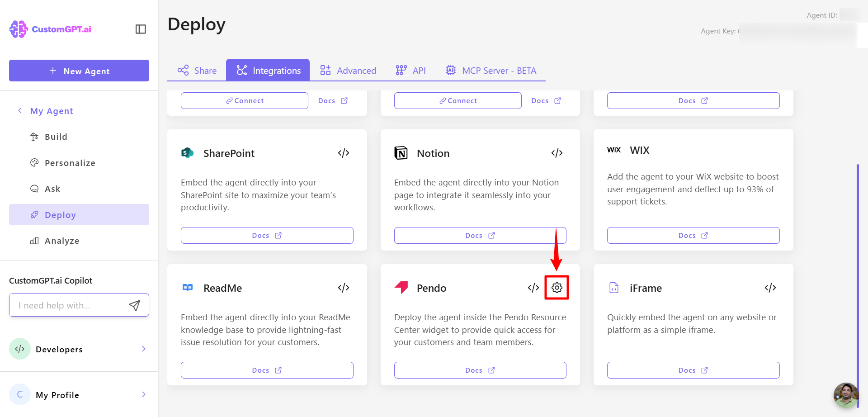The height and width of the screenshot is (417, 868).
Task: Open Pendo settings gear icon
Action: [557, 288]
